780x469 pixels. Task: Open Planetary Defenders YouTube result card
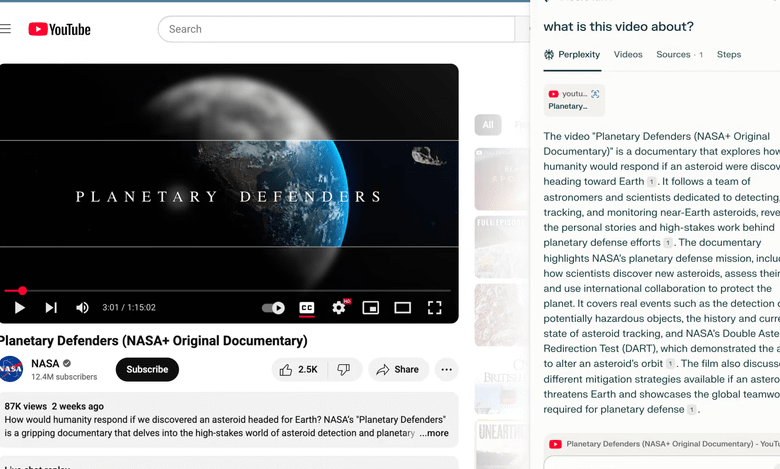coord(662,444)
